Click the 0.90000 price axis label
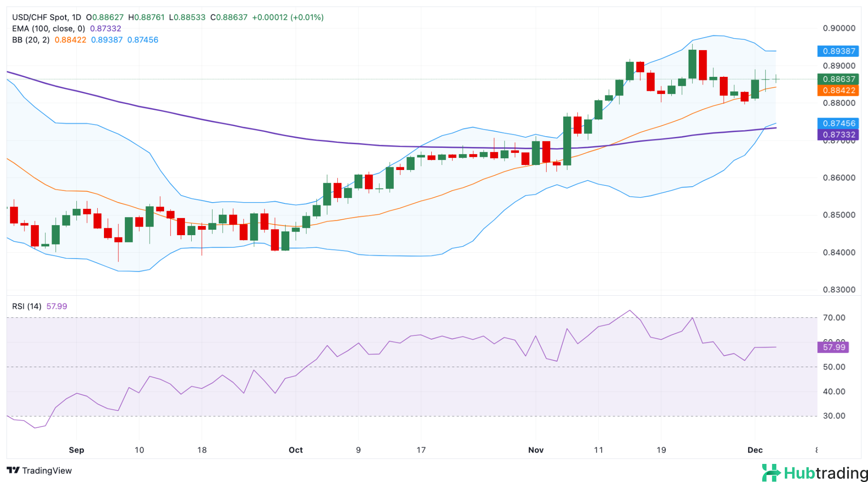Viewport: 868px width, 482px height. click(839, 28)
